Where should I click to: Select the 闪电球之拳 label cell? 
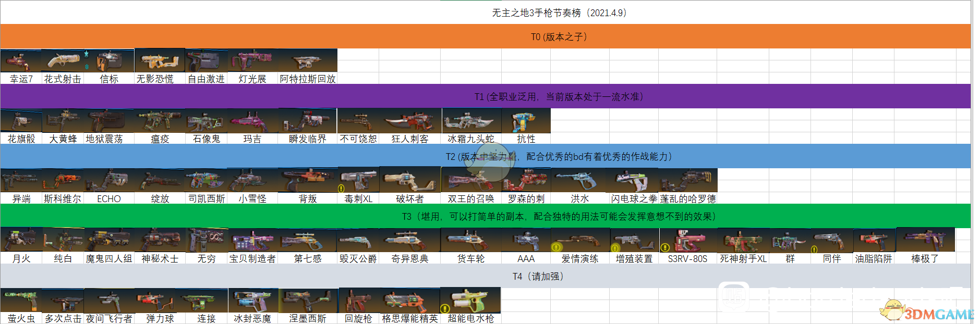tap(634, 198)
